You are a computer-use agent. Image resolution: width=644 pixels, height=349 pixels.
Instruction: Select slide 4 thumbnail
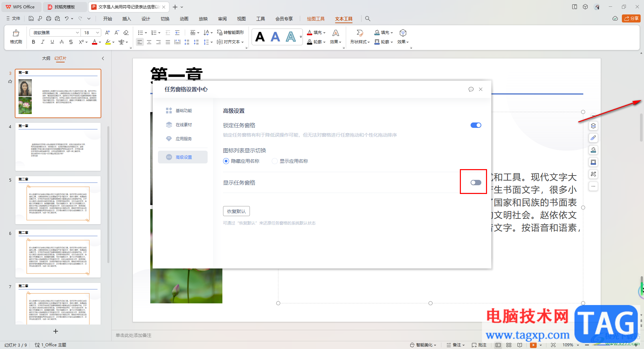tap(58, 147)
